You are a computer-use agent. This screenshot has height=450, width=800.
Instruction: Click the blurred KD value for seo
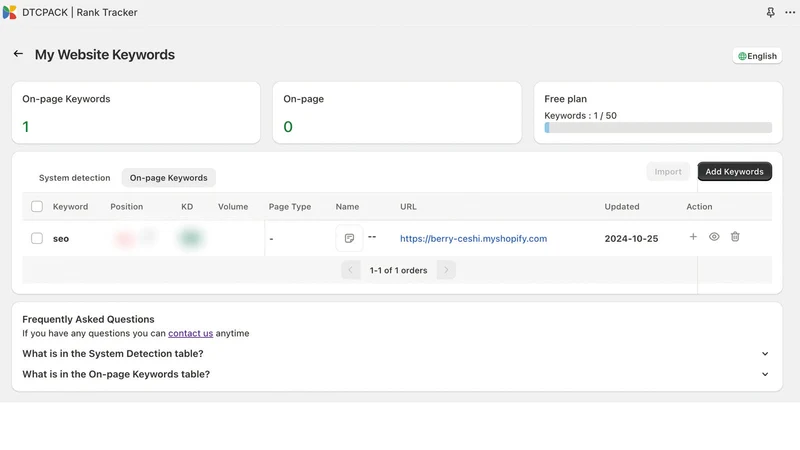click(x=190, y=238)
